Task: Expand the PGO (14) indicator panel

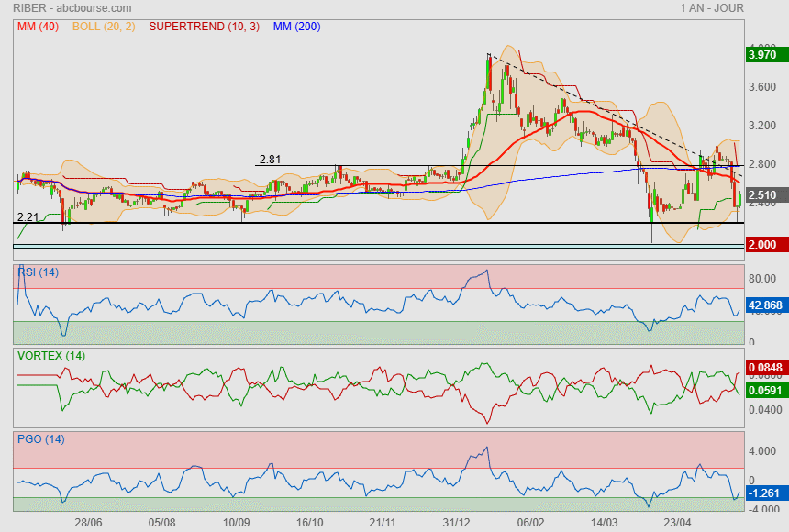Action: point(42,438)
